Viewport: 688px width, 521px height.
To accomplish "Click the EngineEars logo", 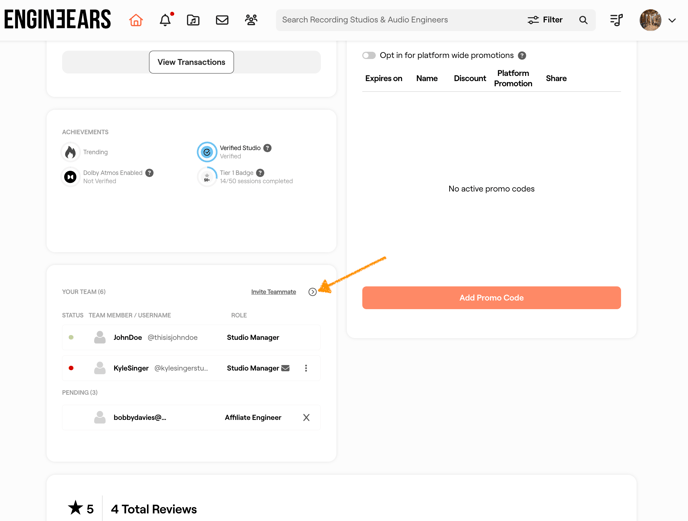I will click(57, 20).
